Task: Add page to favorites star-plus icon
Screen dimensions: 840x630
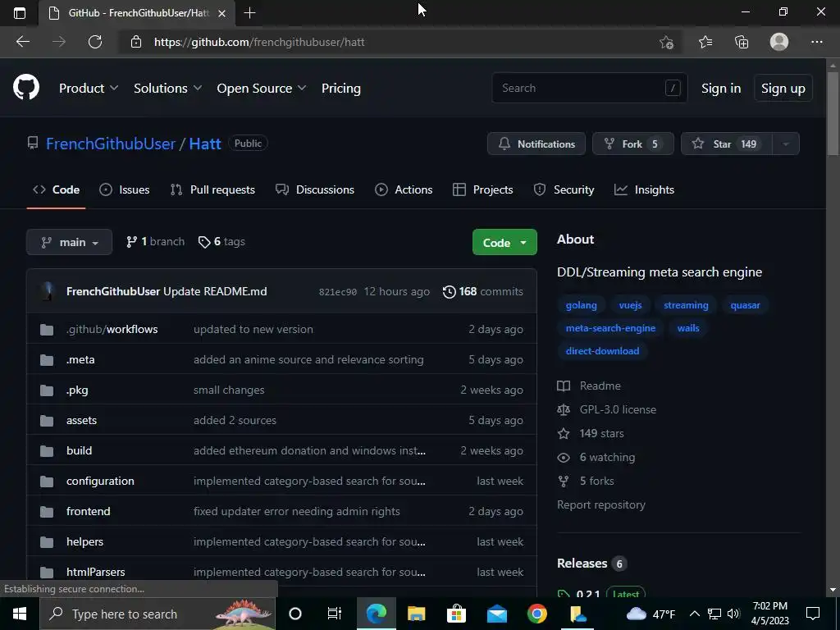Action: [x=666, y=42]
